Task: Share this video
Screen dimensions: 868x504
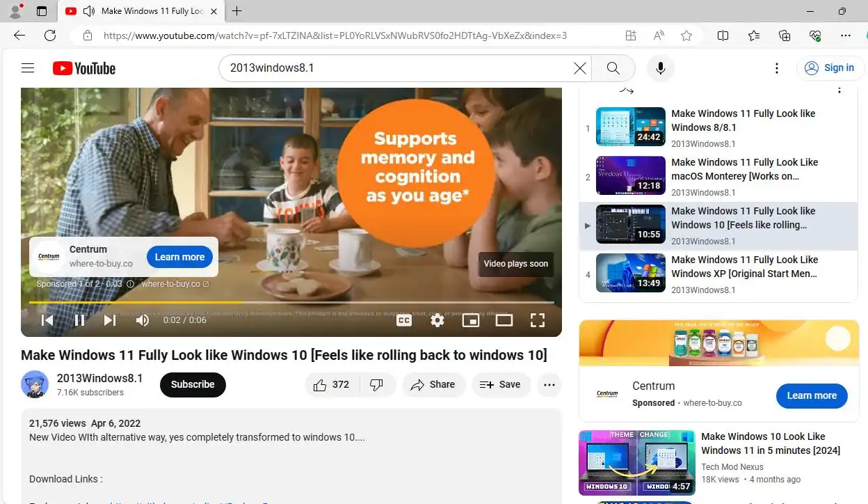Action: [x=433, y=385]
